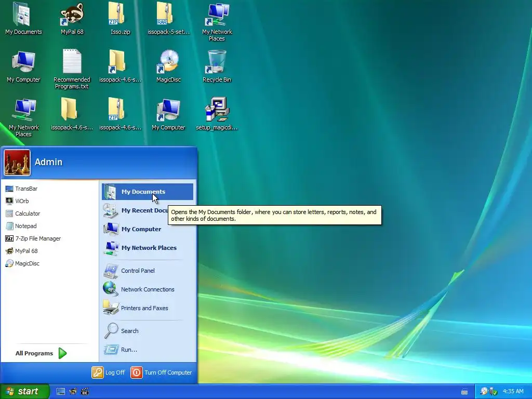Select issopack-4.6 folder shortcut with arrow overlay
The image size is (532, 399).
120,66
